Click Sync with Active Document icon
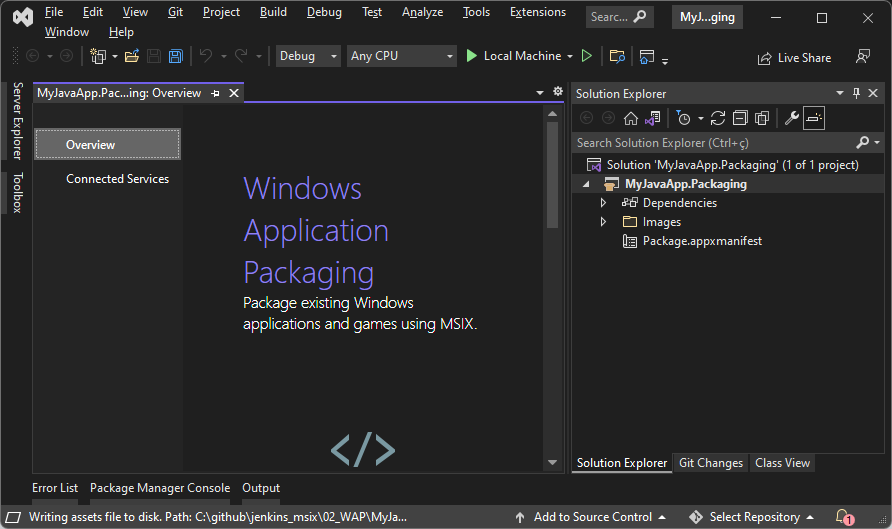 [x=718, y=118]
